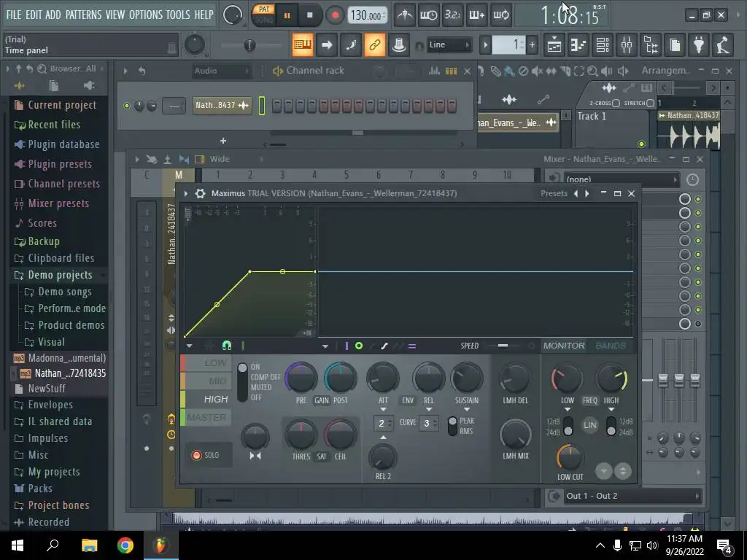The width and height of the screenshot is (747, 560).
Task: Click the Presets label in Maximus
Action: [554, 193]
